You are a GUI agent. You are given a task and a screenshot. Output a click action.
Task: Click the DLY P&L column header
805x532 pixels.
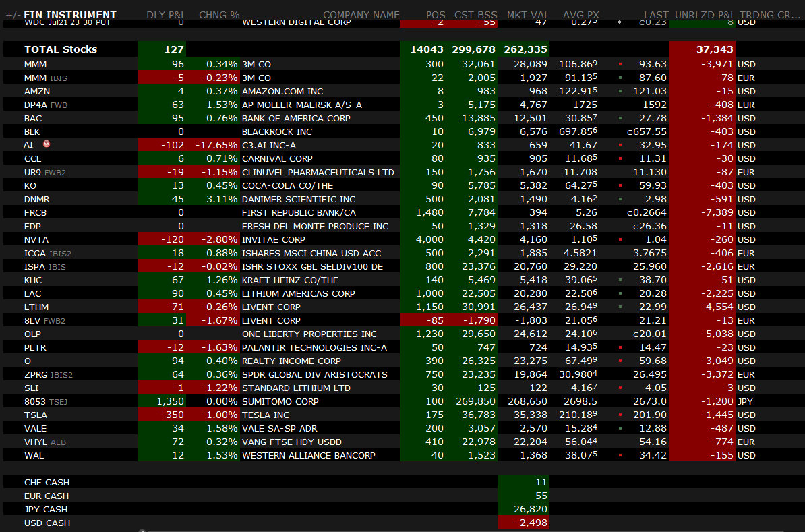tap(166, 15)
